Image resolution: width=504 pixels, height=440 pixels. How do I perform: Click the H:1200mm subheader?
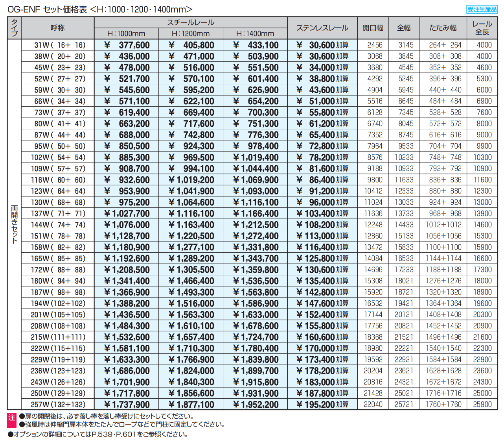(191, 34)
